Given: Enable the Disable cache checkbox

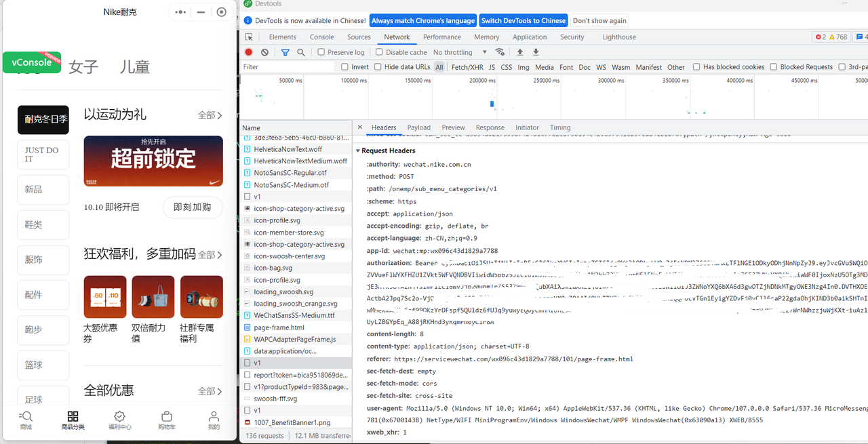Looking at the screenshot, I should pos(380,52).
